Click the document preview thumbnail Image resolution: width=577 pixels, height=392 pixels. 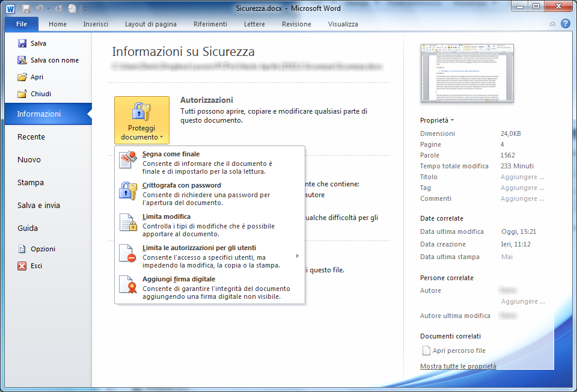467,73
